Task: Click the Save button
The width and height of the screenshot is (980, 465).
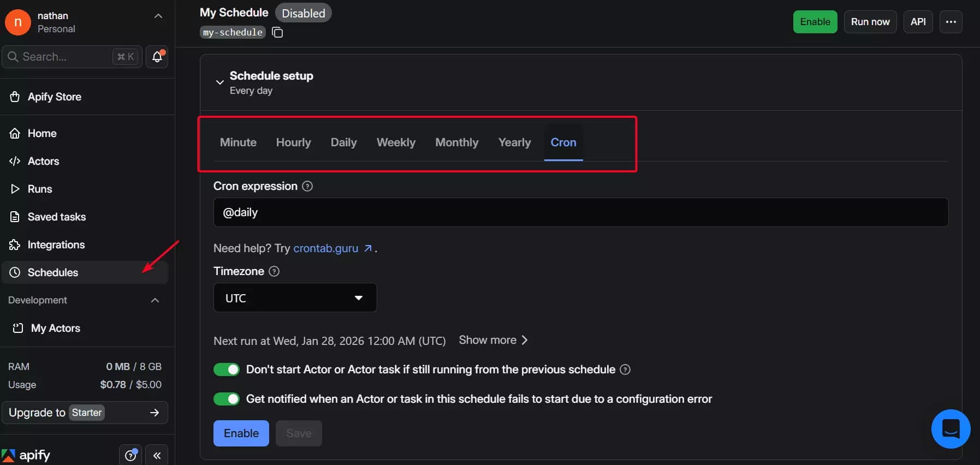Action: coord(299,433)
